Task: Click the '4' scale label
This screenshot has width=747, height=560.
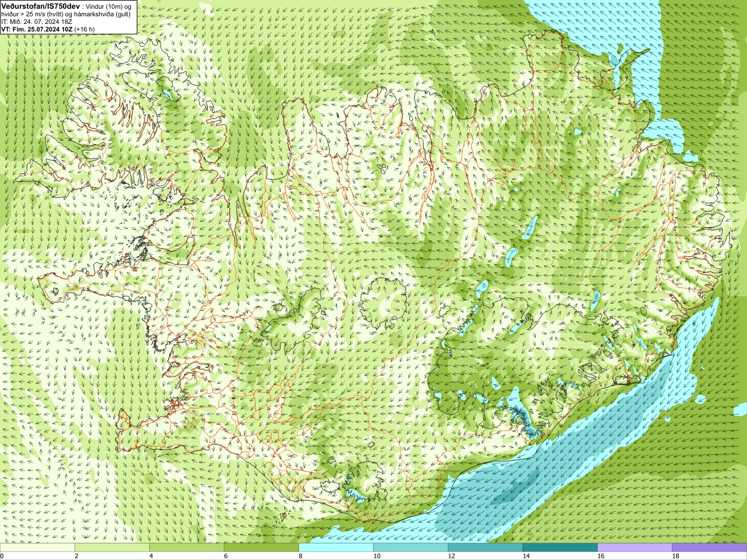Action: [151, 556]
